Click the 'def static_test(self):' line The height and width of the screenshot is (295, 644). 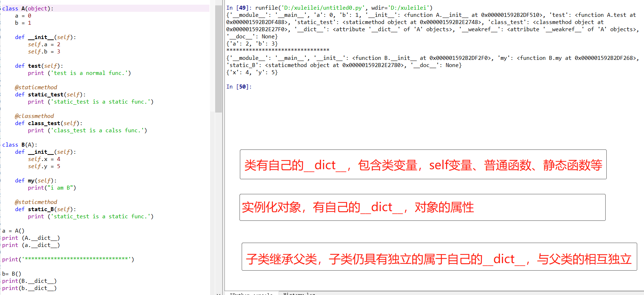51,95
